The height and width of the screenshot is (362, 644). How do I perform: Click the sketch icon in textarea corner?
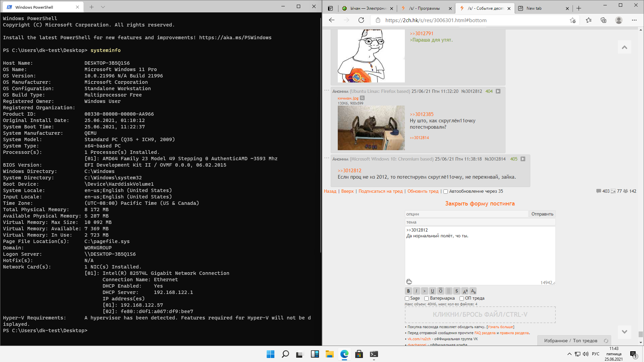tap(409, 282)
